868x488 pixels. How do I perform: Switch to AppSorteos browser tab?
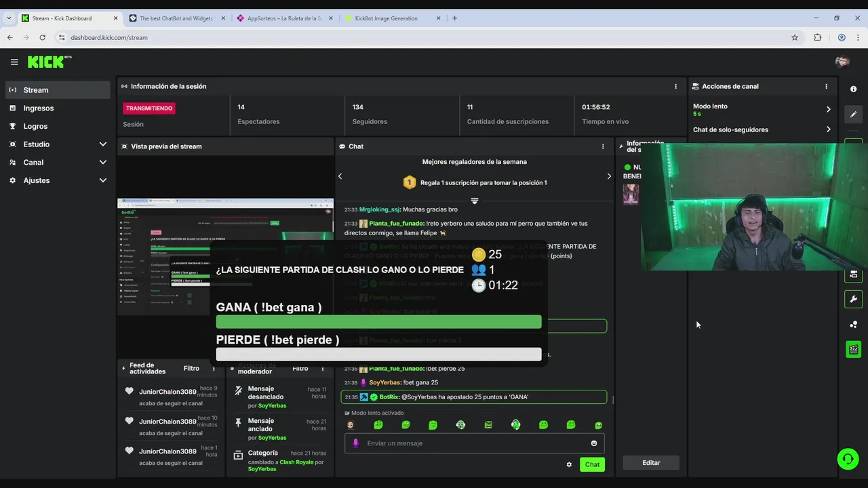click(283, 18)
